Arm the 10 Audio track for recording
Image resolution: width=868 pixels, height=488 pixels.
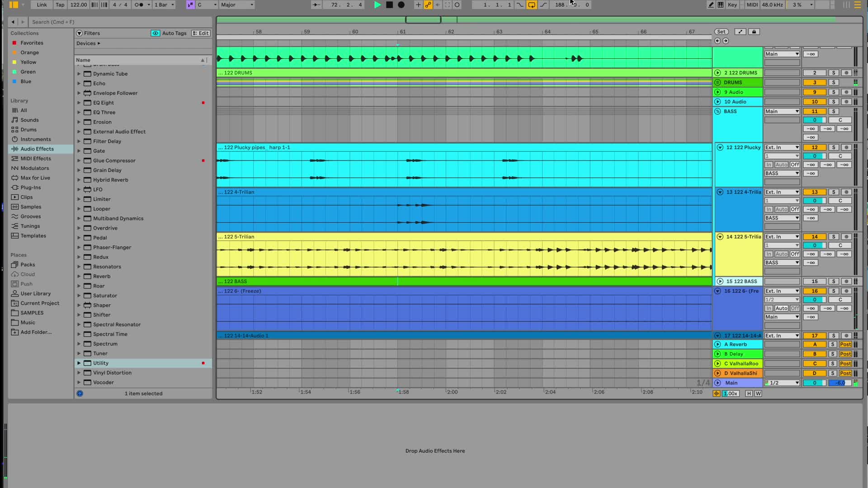click(846, 102)
